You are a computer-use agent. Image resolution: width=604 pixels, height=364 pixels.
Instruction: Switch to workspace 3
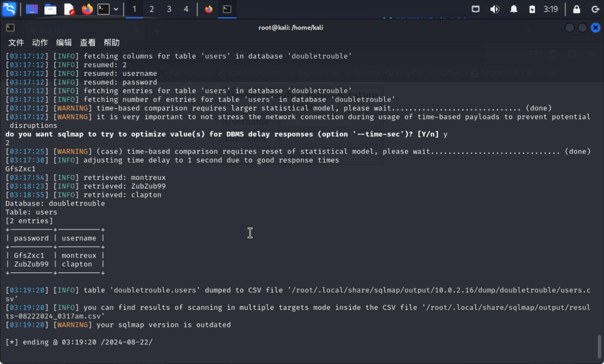tap(169, 9)
